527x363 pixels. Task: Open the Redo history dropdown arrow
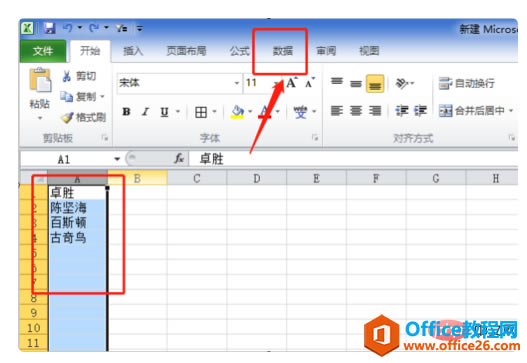[x=106, y=28]
